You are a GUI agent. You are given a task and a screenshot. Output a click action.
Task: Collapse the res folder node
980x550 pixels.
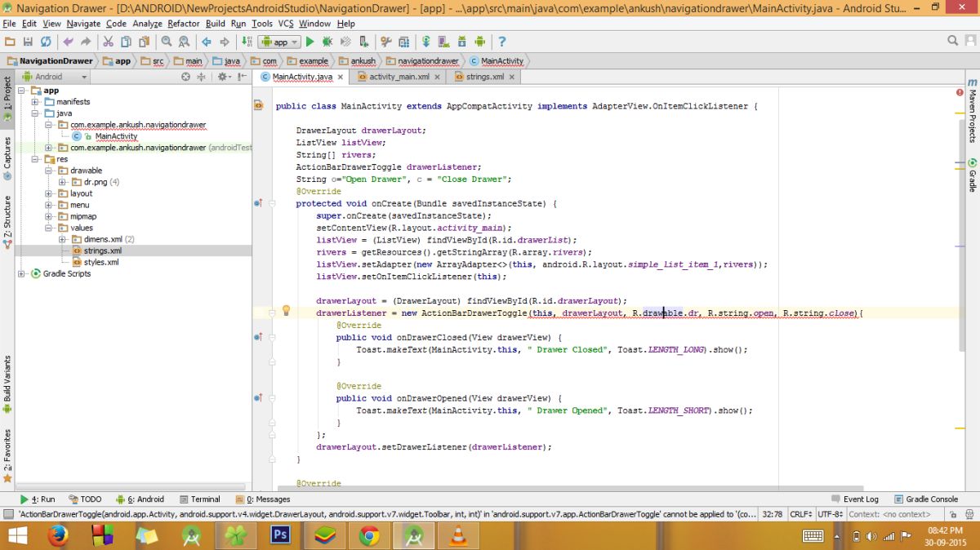click(35, 159)
